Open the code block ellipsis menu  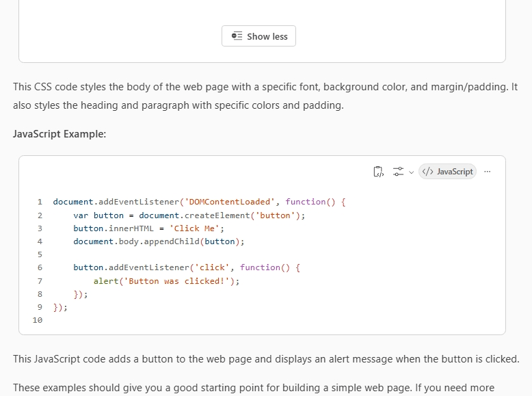pos(487,172)
